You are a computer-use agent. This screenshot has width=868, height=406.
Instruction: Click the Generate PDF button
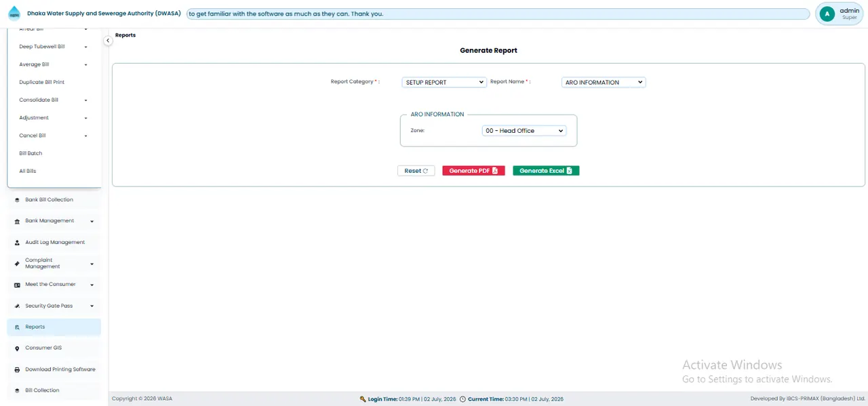point(473,171)
